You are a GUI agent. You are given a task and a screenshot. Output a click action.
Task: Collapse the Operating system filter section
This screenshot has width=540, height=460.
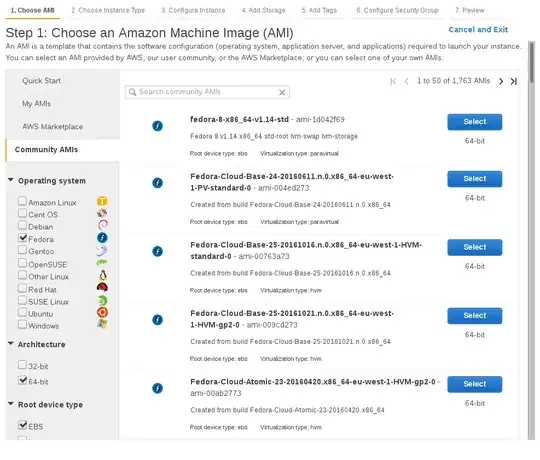(11, 180)
